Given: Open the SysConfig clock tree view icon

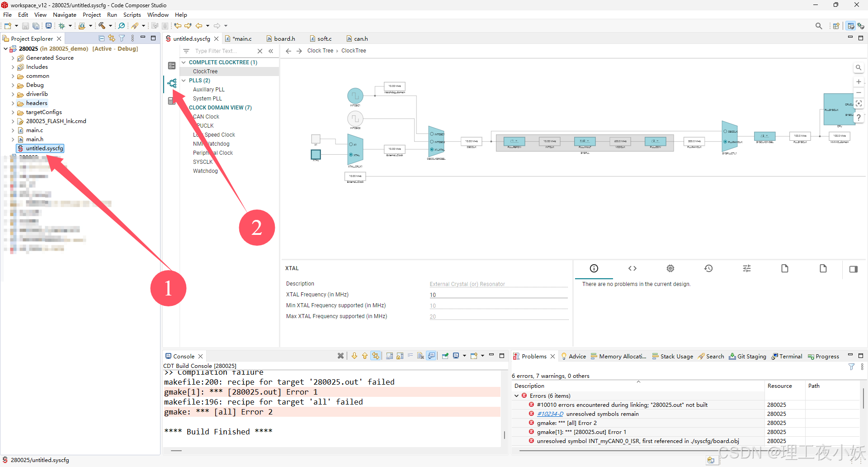Looking at the screenshot, I should 172,83.
